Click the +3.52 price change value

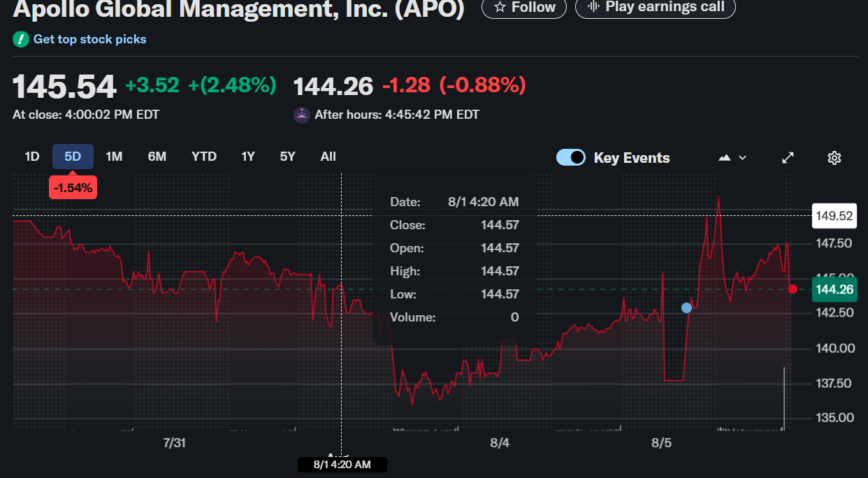[x=152, y=85]
